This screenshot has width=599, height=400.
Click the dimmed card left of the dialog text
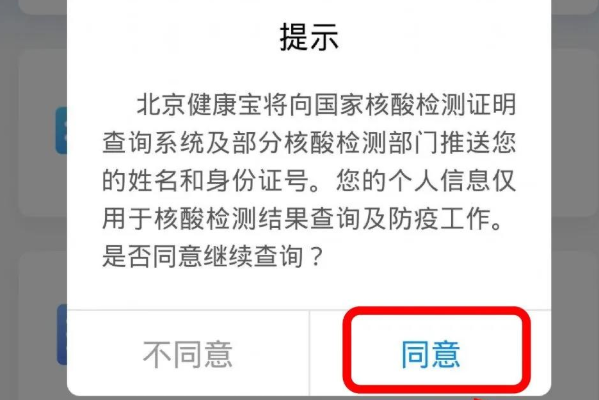point(43,133)
